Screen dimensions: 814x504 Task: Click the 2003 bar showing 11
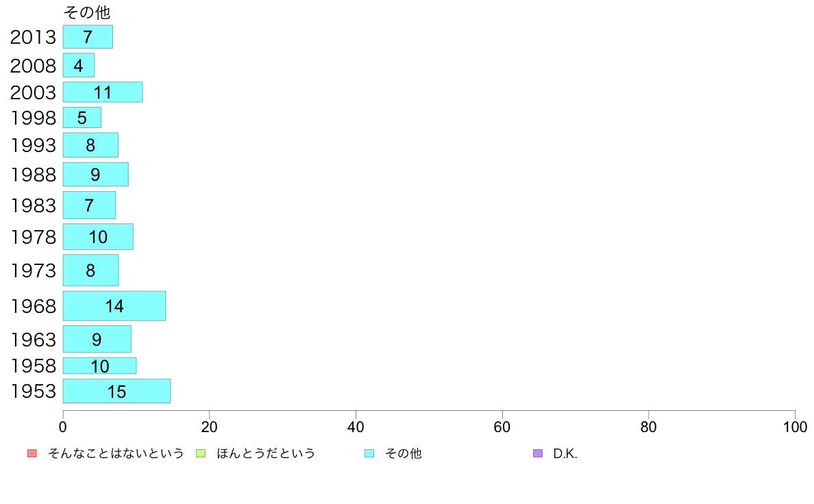[103, 92]
